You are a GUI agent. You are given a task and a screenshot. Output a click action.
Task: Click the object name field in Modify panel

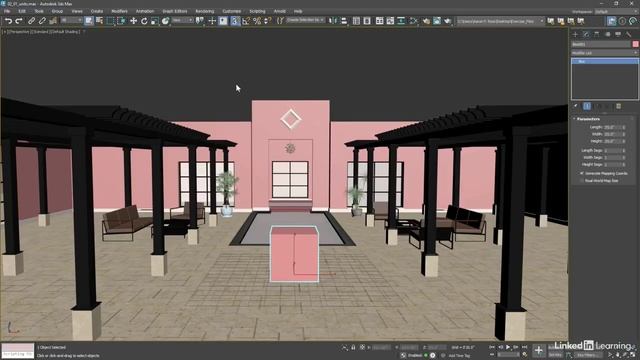point(601,44)
